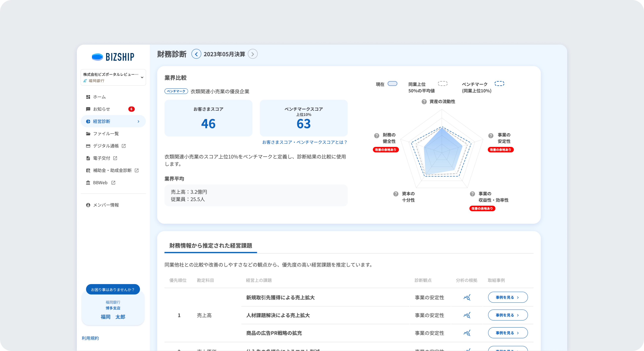The image size is (644, 351).
Task: Click お困り事はありませんか？ button
Action: pyautogui.click(x=113, y=290)
